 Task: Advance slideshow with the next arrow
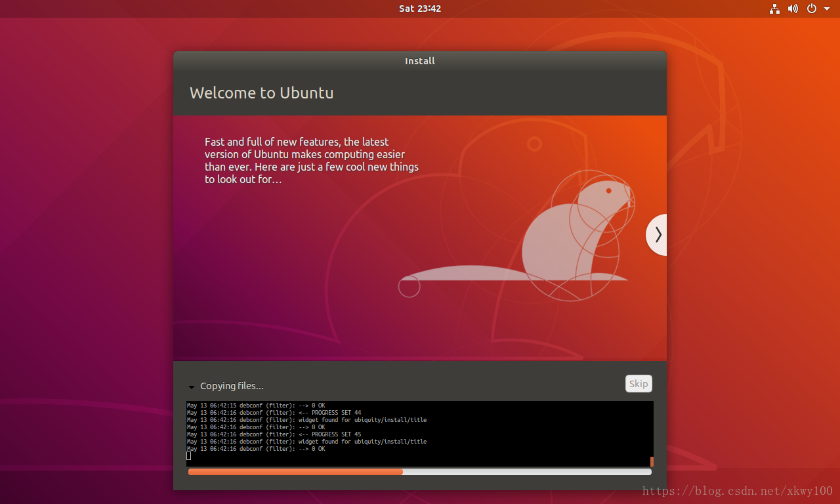(x=657, y=234)
